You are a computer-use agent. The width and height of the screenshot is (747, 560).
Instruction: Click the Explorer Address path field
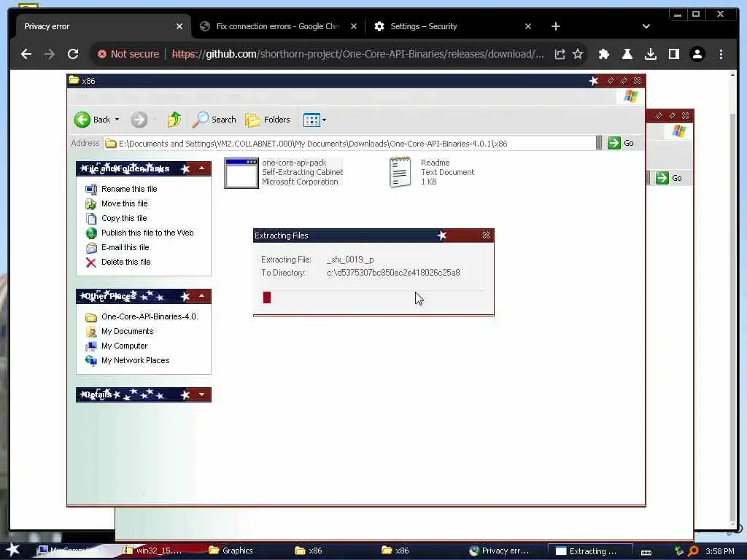click(x=350, y=144)
